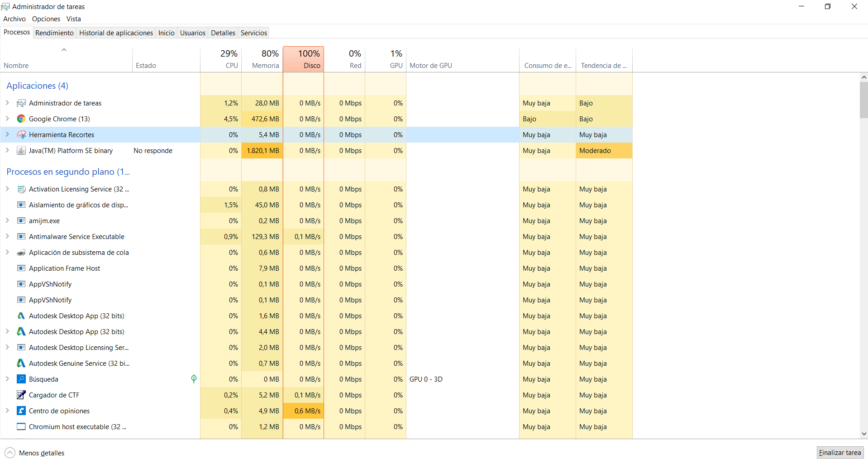Click the Aplicación de subsistema de cola printer icon
868x464 pixels.
point(21,253)
